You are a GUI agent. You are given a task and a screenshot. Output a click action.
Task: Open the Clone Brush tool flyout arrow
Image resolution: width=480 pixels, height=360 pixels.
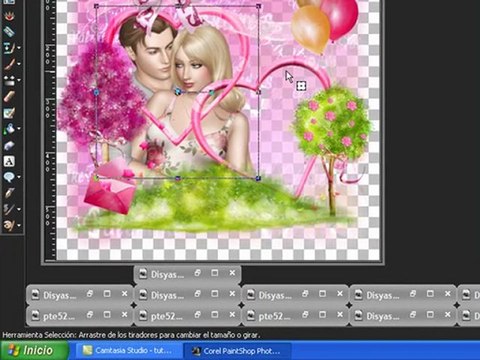(19, 48)
